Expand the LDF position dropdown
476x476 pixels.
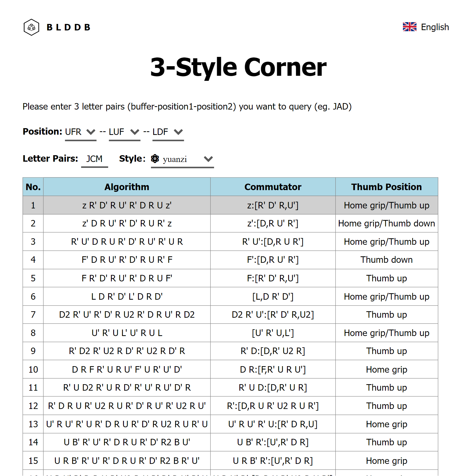[168, 132]
